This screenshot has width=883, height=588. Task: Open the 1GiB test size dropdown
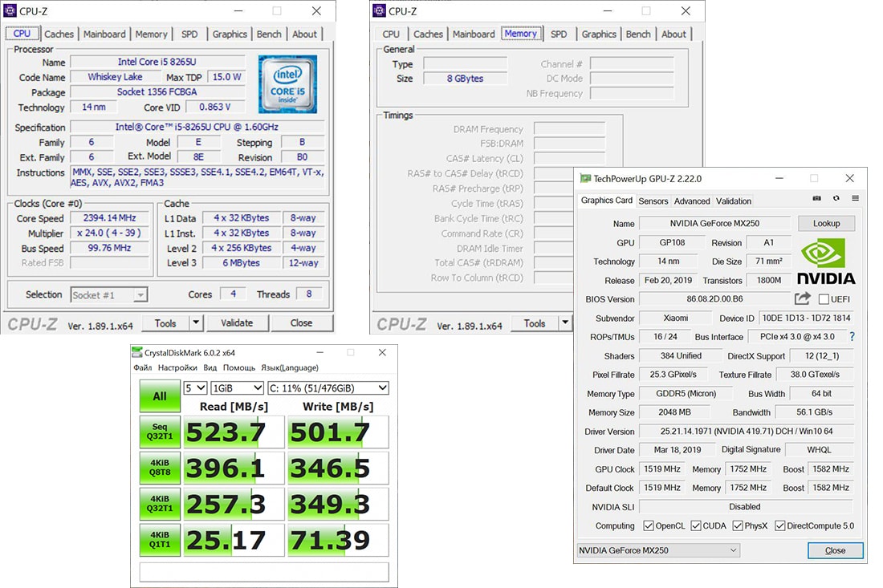click(237, 387)
